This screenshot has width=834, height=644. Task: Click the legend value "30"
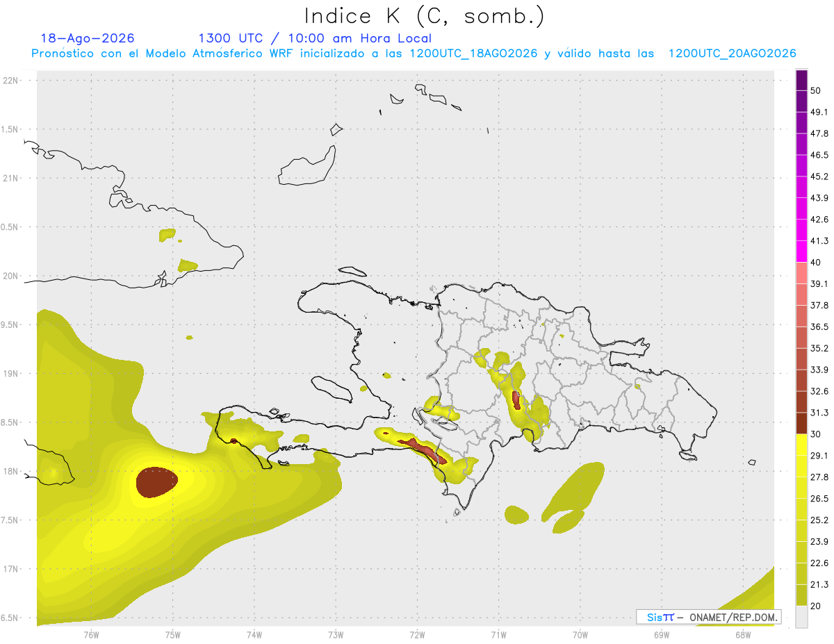coord(815,435)
